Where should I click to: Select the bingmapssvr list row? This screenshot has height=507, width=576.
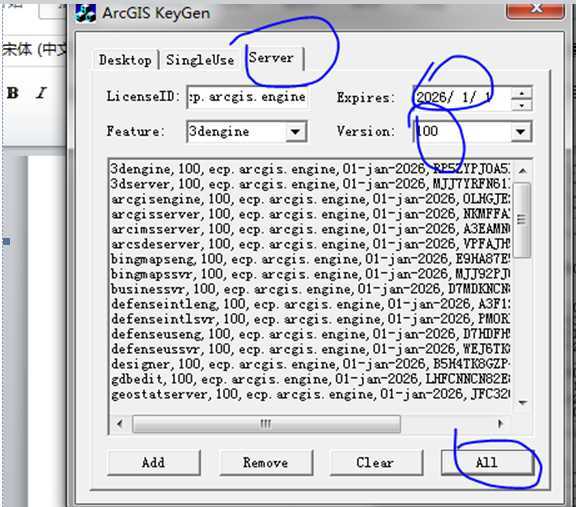tap(310, 274)
